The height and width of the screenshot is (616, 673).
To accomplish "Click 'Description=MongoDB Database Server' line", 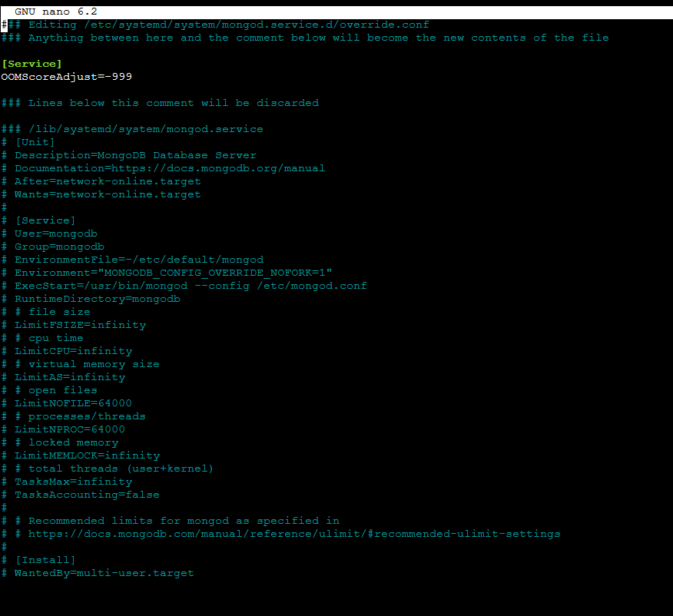I will (129, 155).
